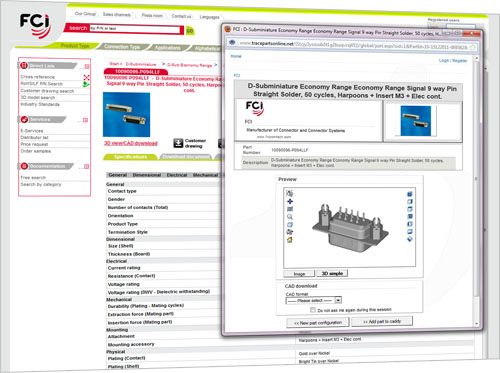Select the blue pan (cross arrows) tool
500x373 pixels.
click(x=290, y=201)
